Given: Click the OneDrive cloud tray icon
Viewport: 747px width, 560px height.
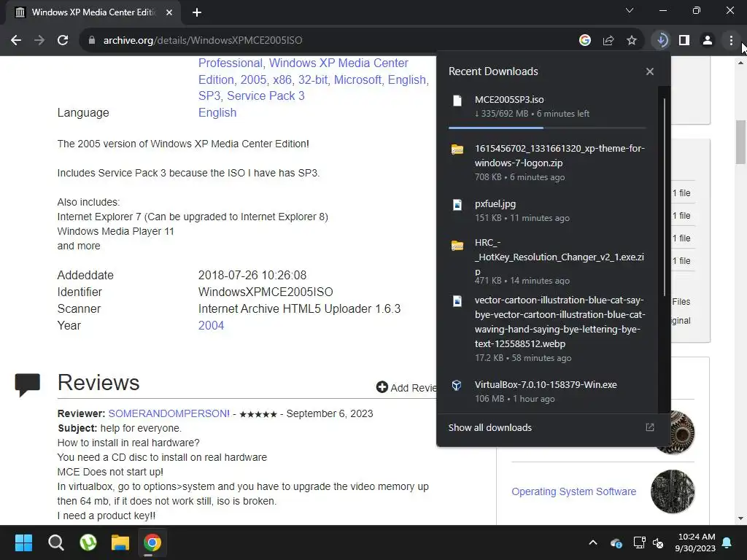Looking at the screenshot, I should [616, 542].
